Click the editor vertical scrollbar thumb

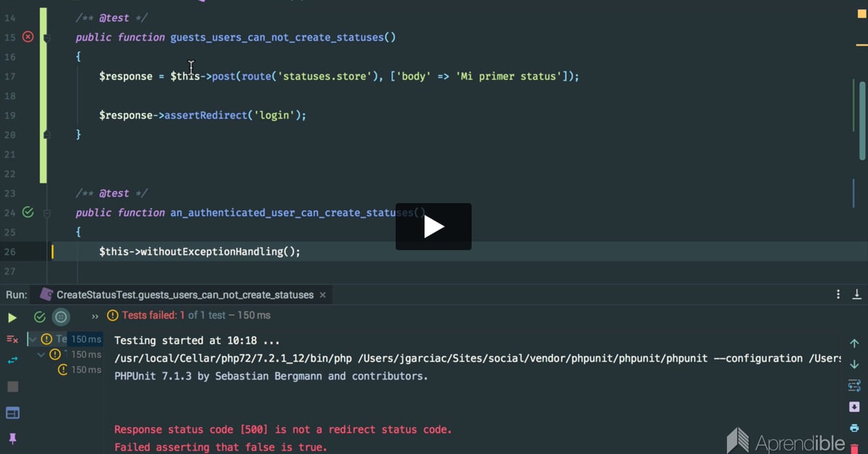[x=862, y=120]
